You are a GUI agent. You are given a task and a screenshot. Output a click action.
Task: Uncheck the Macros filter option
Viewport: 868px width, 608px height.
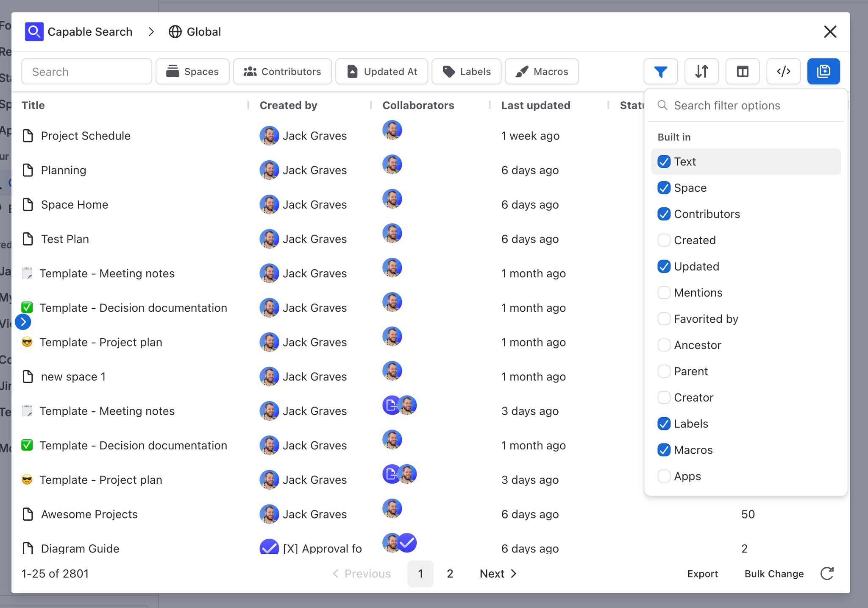pyautogui.click(x=664, y=450)
